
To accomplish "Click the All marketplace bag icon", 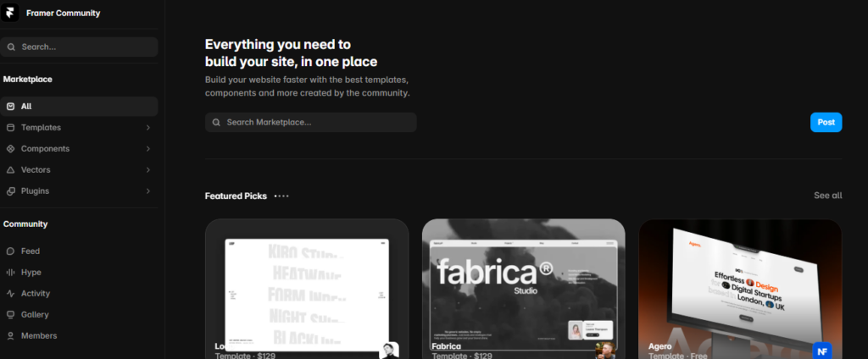I will pyautogui.click(x=10, y=106).
